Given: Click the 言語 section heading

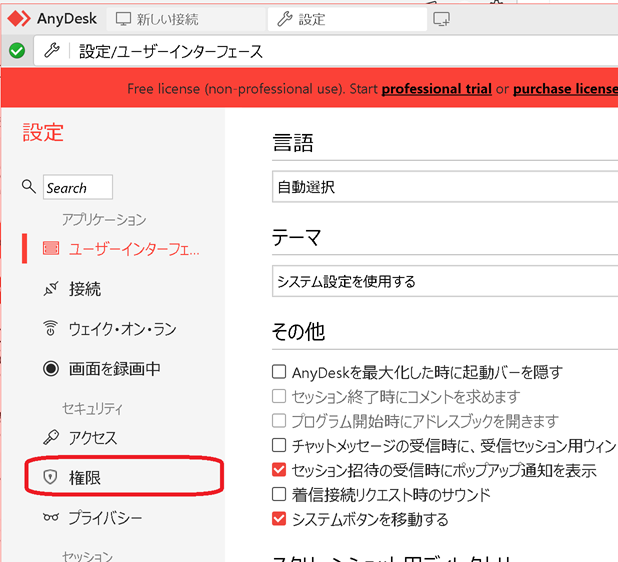Looking at the screenshot, I should pos(293,143).
